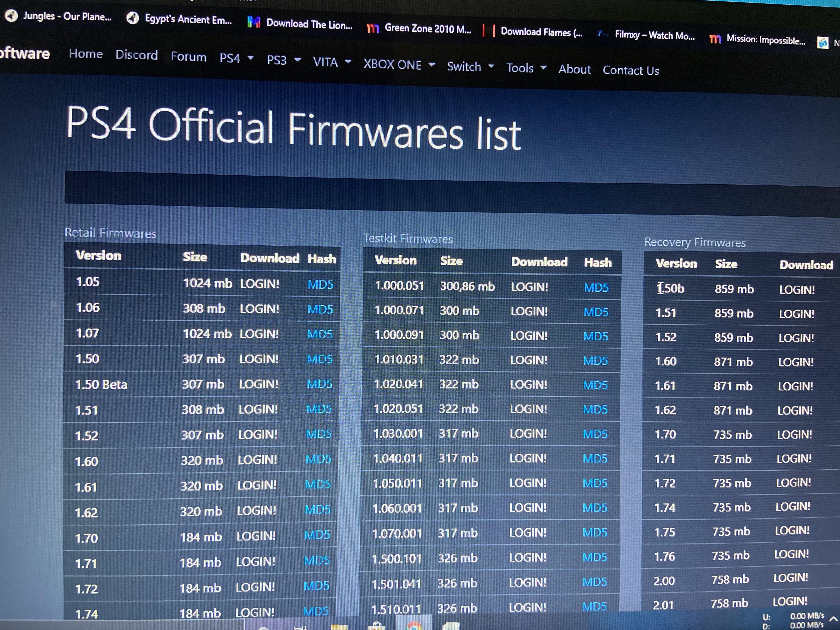Open the Contact Us page
840x630 pixels.
click(631, 71)
